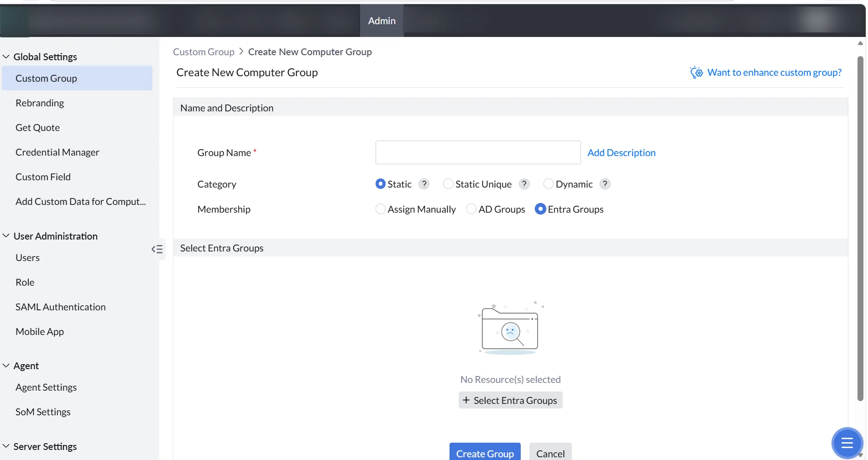Open Credential Manager page
This screenshot has width=868, height=460.
[x=58, y=152]
